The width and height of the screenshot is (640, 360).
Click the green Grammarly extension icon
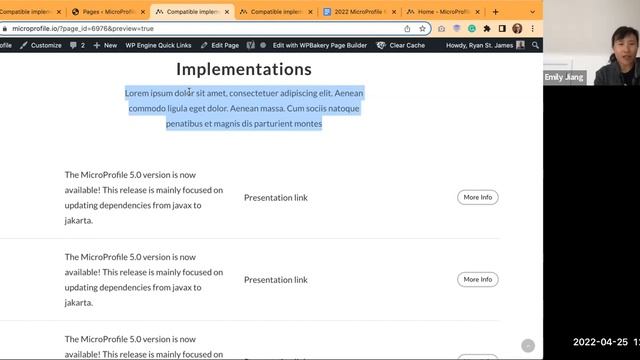pyautogui.click(x=472, y=29)
